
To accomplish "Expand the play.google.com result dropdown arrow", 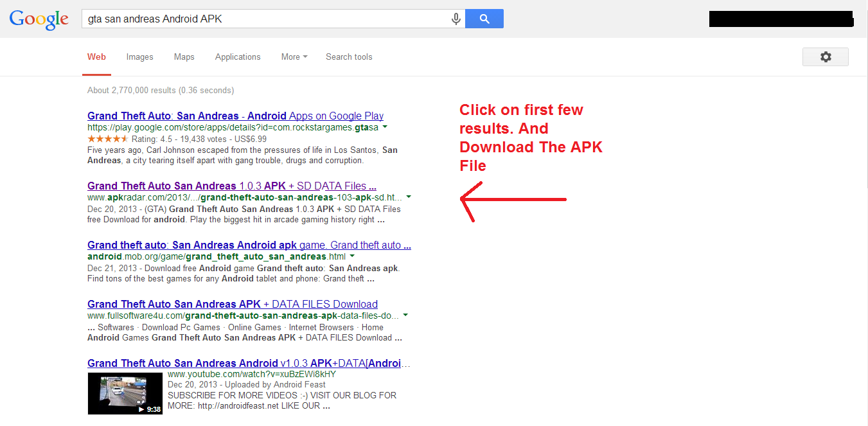I will [x=385, y=127].
